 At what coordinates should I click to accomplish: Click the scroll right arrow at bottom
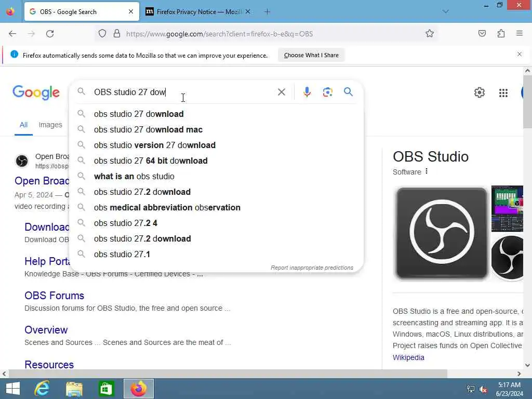click(519, 374)
